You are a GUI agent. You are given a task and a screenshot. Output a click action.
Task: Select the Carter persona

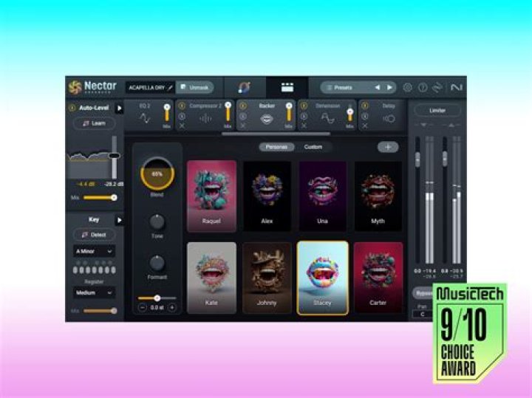coord(378,278)
